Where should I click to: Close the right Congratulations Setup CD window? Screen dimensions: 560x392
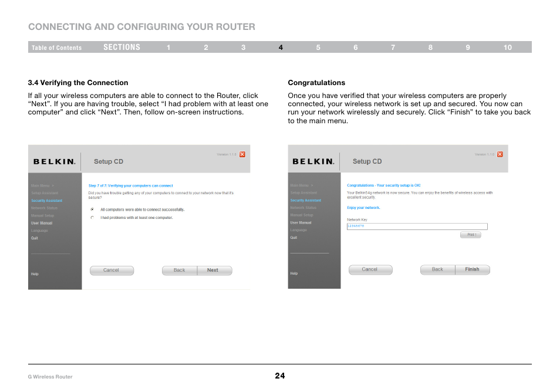(x=500, y=154)
